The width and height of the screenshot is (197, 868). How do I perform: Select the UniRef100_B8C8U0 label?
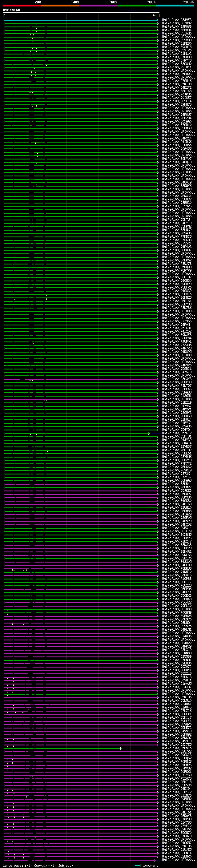tap(176, 64)
